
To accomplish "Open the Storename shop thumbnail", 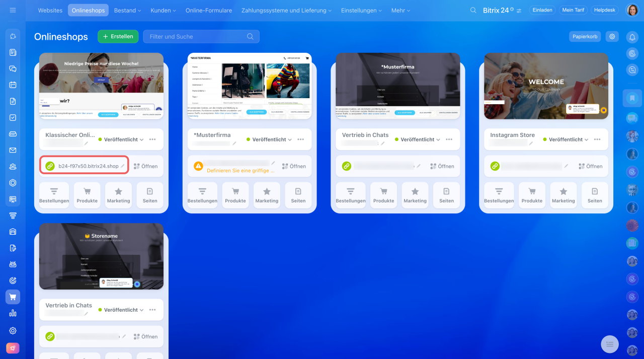I will click(101, 256).
